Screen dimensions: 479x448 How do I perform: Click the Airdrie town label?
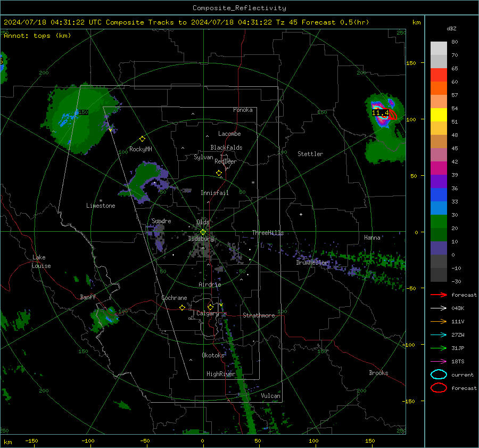click(x=210, y=284)
